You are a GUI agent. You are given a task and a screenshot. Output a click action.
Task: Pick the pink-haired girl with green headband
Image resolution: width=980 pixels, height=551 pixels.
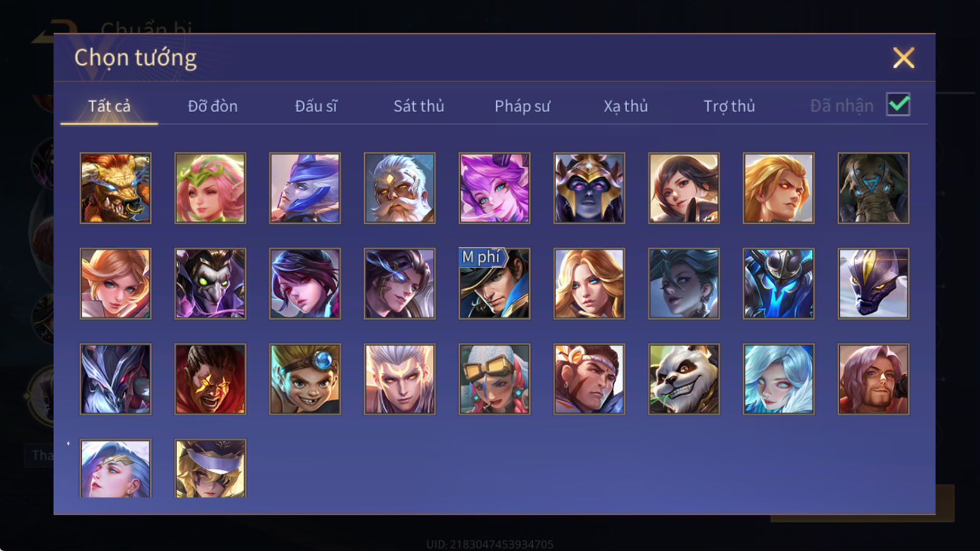[210, 188]
